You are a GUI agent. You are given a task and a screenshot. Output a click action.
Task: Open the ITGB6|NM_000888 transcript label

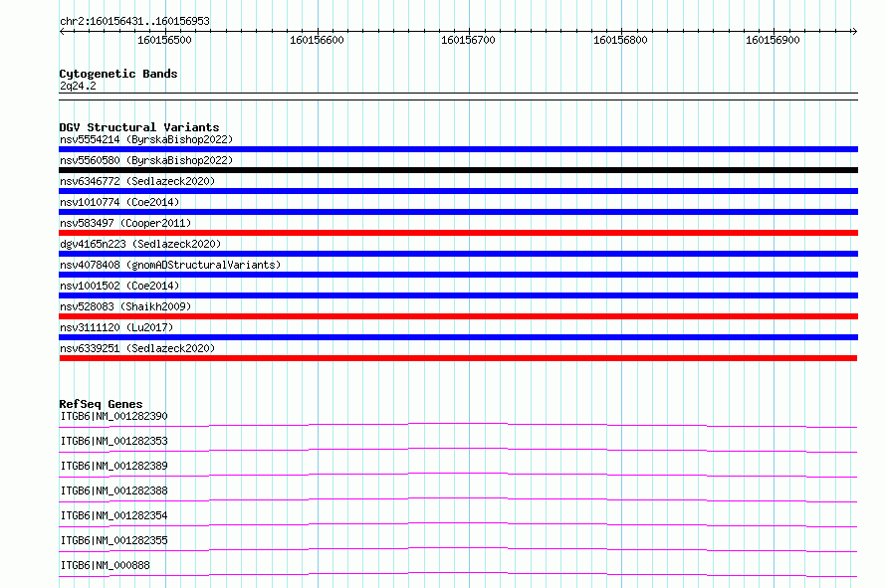pos(106,565)
